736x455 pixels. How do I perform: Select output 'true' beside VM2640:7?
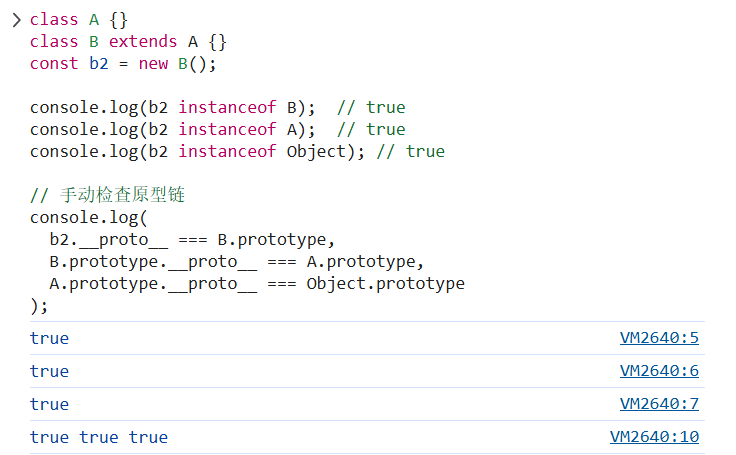49,404
